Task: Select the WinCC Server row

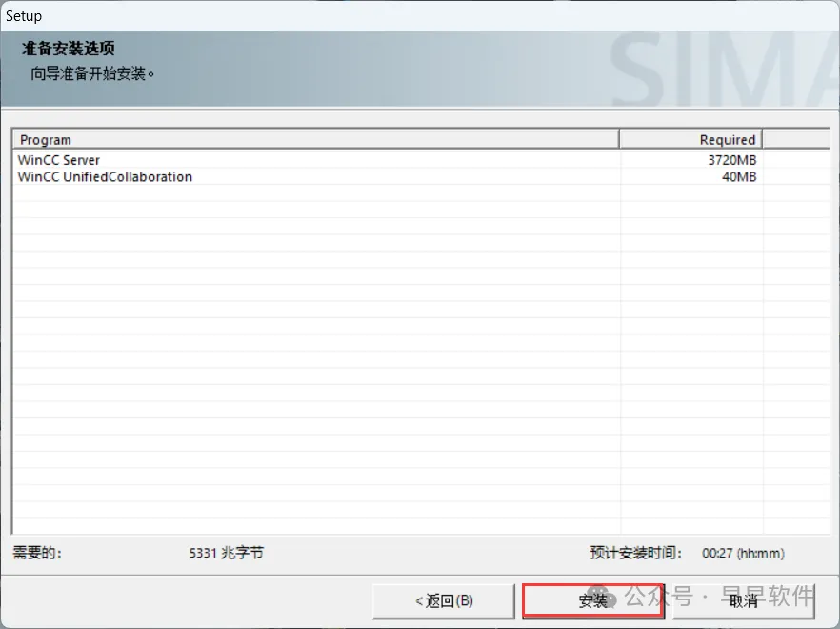Action: pyautogui.click(x=421, y=160)
